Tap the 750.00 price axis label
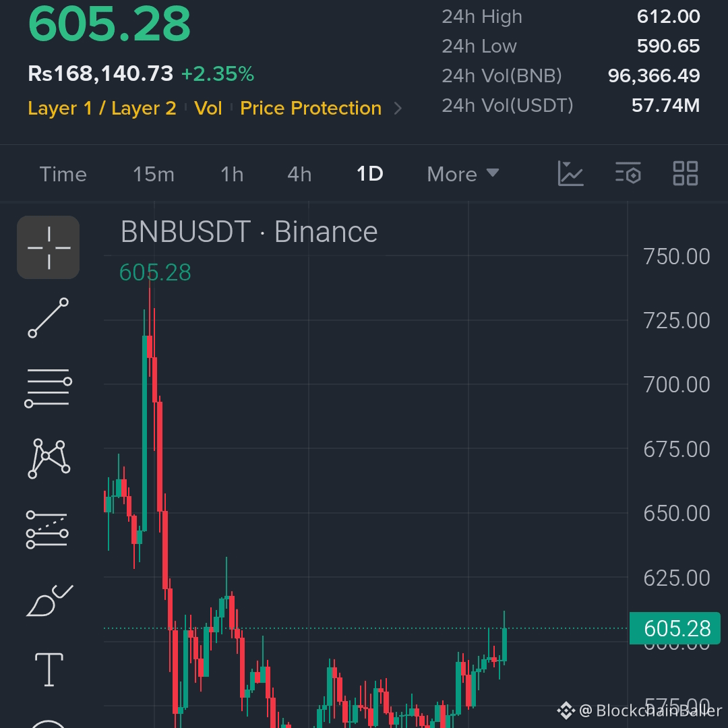Screen dimensions: 728x728 tap(677, 256)
